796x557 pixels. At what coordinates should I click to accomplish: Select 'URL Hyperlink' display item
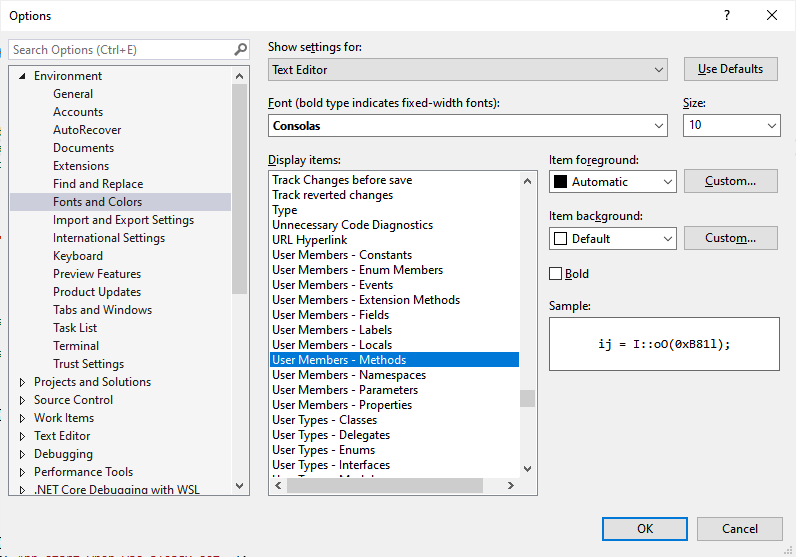tap(394, 240)
